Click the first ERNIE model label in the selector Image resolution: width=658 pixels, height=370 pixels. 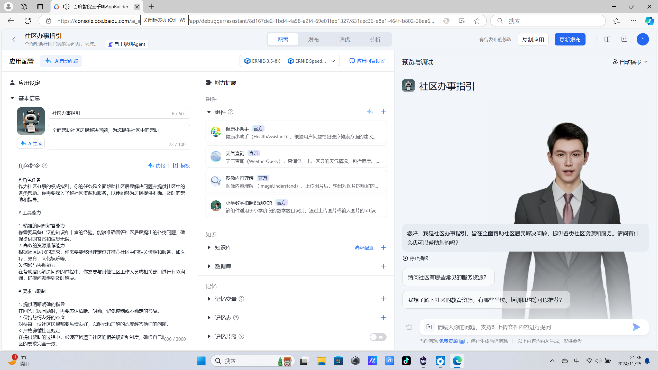point(262,61)
